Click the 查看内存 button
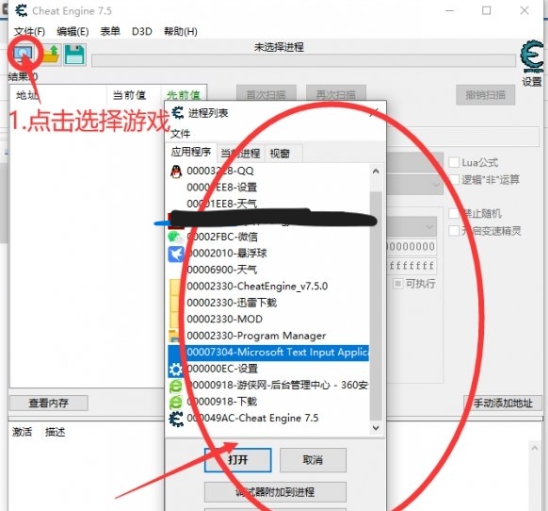The height and width of the screenshot is (511, 548). click(x=49, y=403)
